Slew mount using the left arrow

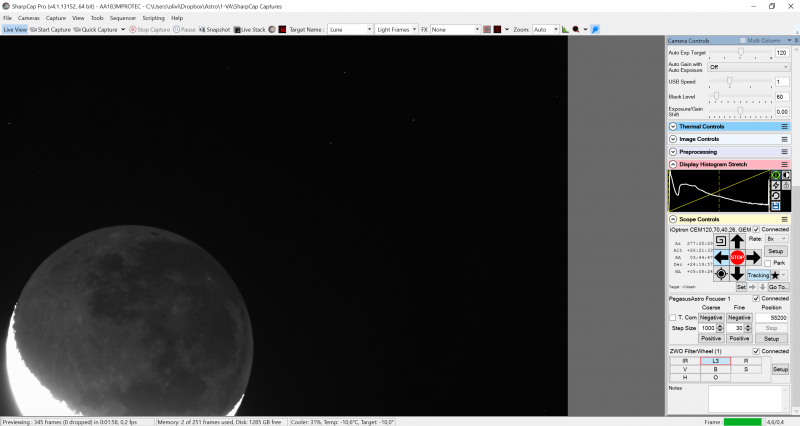point(721,257)
